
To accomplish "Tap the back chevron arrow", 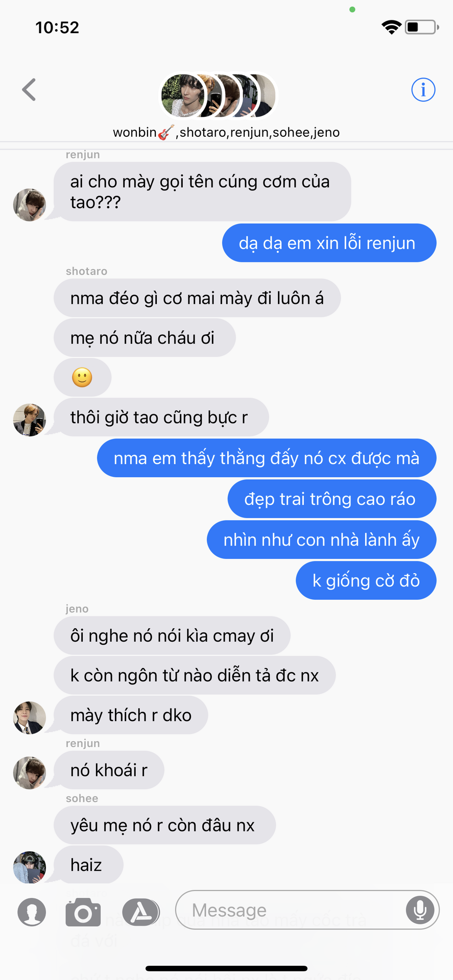I will coord(29,90).
